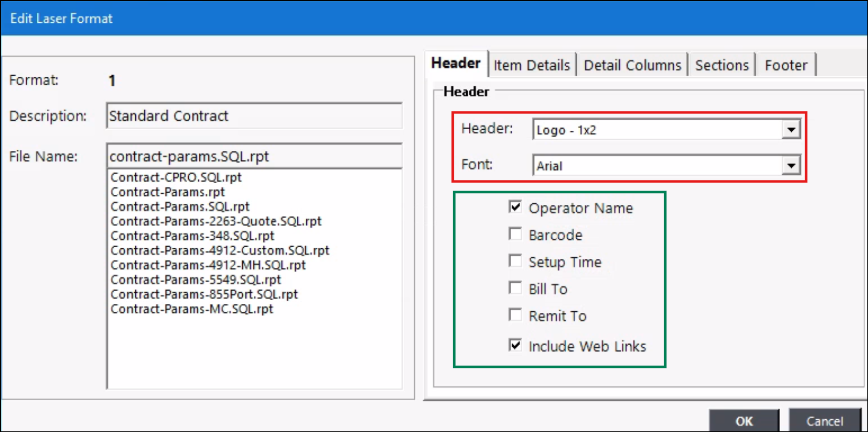Image resolution: width=868 pixels, height=432 pixels.
Task: Click the Description text field
Action: point(254,116)
